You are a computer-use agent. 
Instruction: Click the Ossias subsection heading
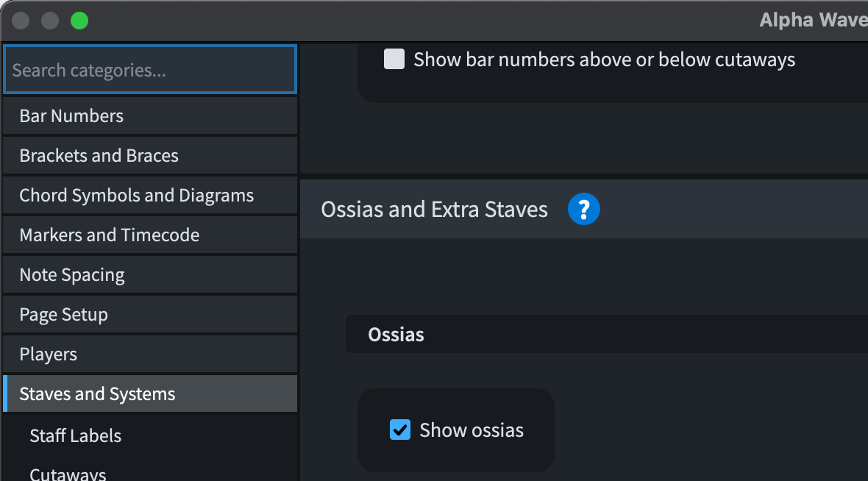(x=396, y=335)
